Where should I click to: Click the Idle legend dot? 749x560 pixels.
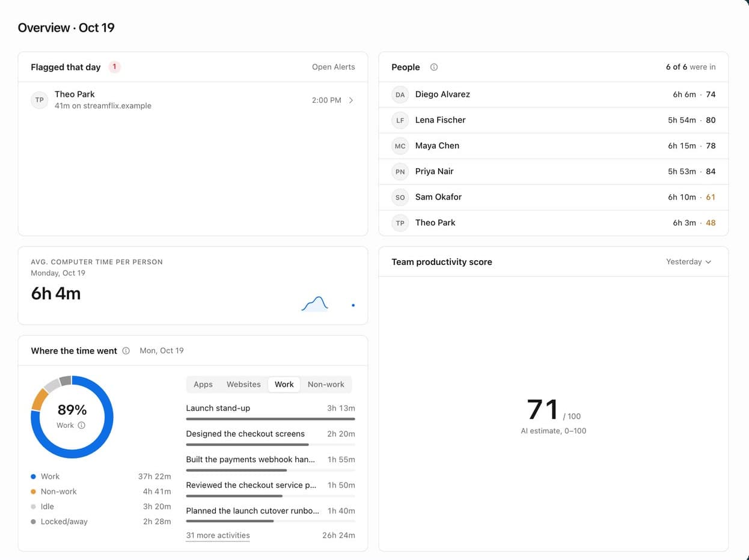34,507
